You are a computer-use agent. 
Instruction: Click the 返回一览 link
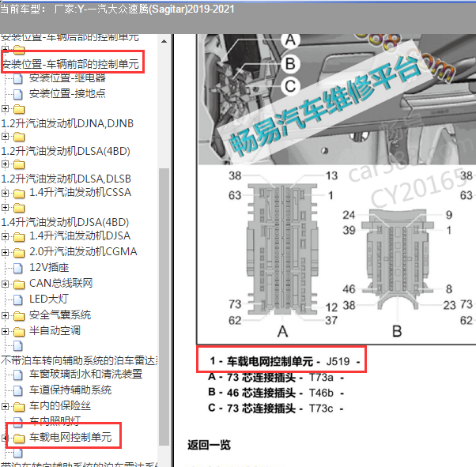point(209,445)
